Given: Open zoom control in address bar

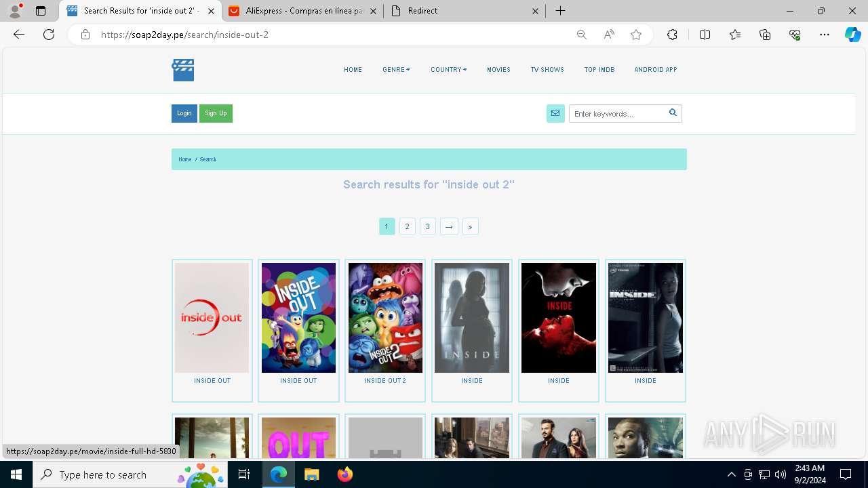Looking at the screenshot, I should point(581,35).
